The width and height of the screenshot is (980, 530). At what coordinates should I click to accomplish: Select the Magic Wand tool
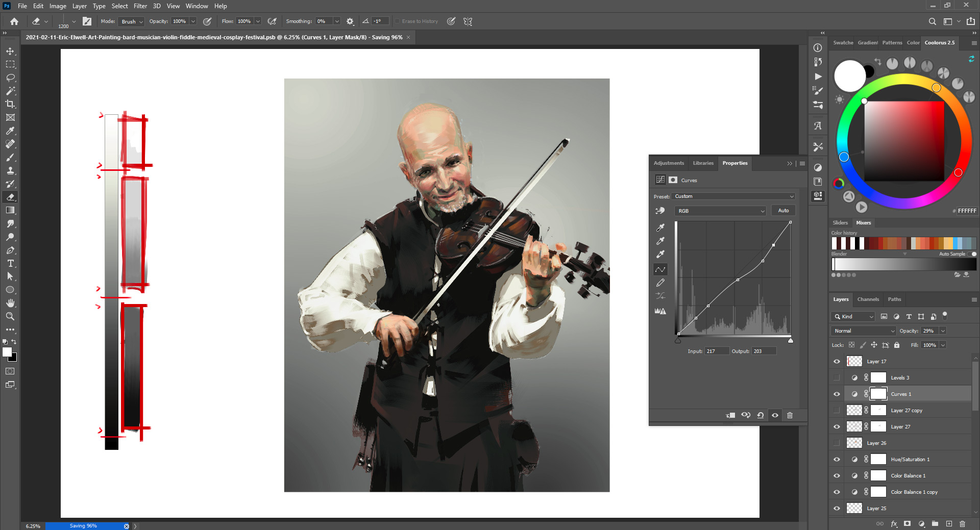tap(10, 91)
